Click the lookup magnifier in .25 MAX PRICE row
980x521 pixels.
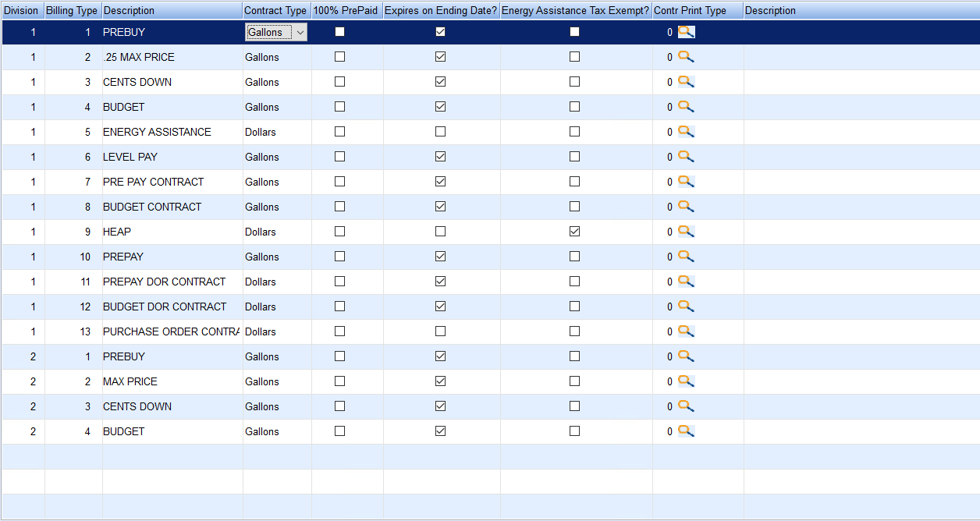coord(686,57)
